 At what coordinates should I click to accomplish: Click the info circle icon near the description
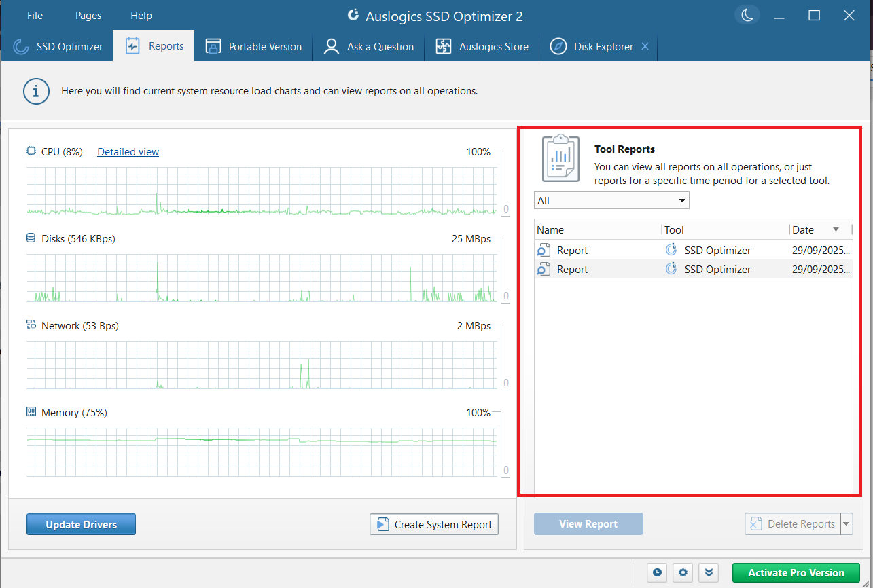[36, 90]
